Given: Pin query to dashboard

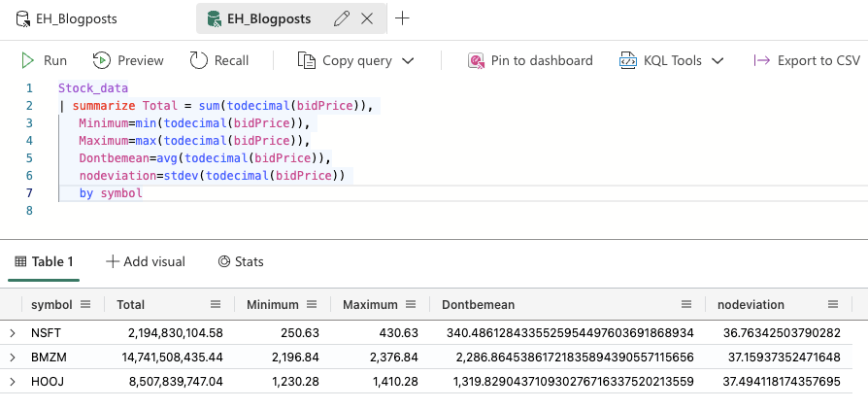Looking at the screenshot, I should pos(530,60).
